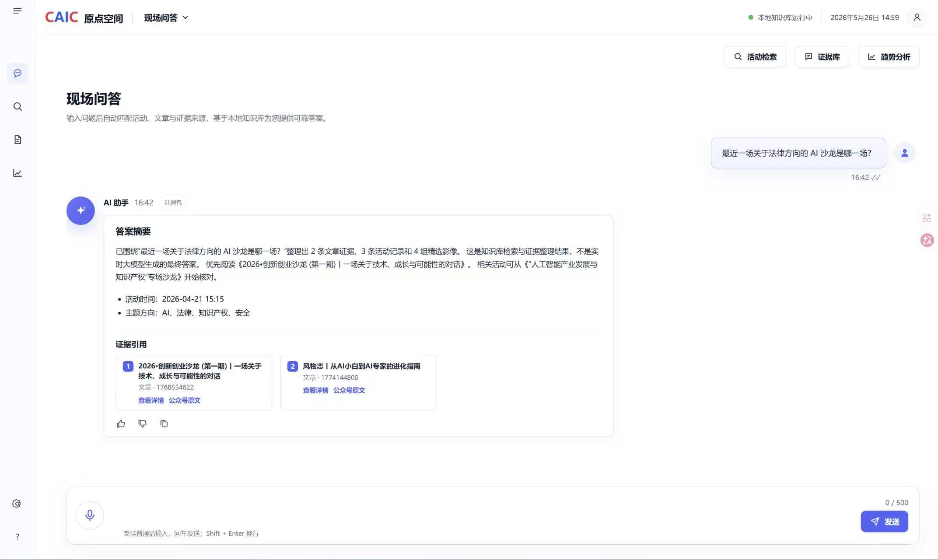Open the 证据库 button

(822, 56)
